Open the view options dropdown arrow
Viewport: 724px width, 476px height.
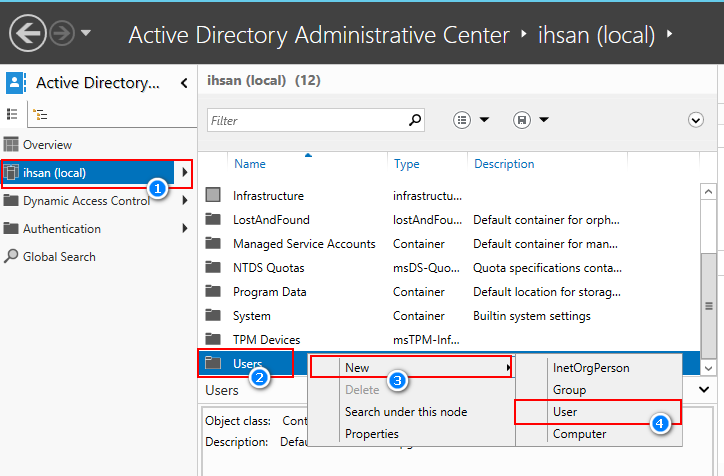coord(484,120)
